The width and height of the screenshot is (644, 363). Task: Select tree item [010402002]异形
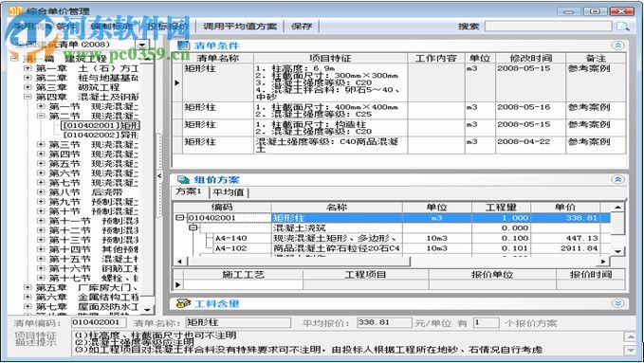pyautogui.click(x=101, y=135)
